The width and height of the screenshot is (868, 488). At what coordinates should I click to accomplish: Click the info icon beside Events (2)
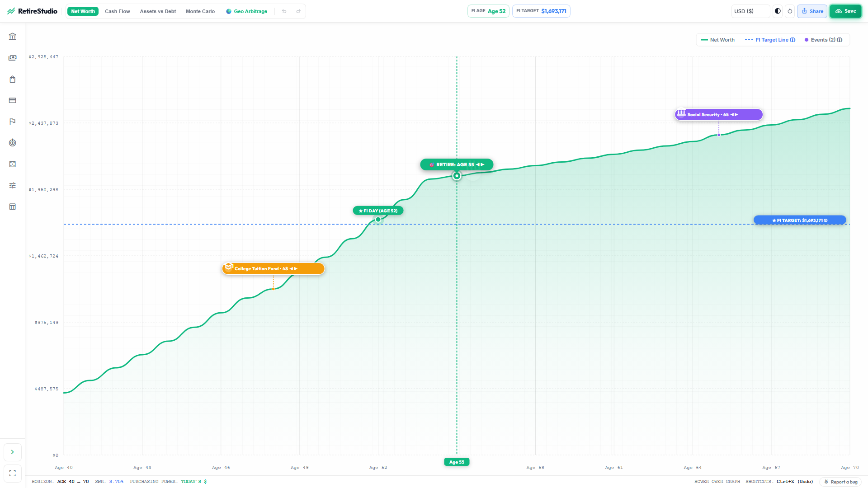point(840,40)
